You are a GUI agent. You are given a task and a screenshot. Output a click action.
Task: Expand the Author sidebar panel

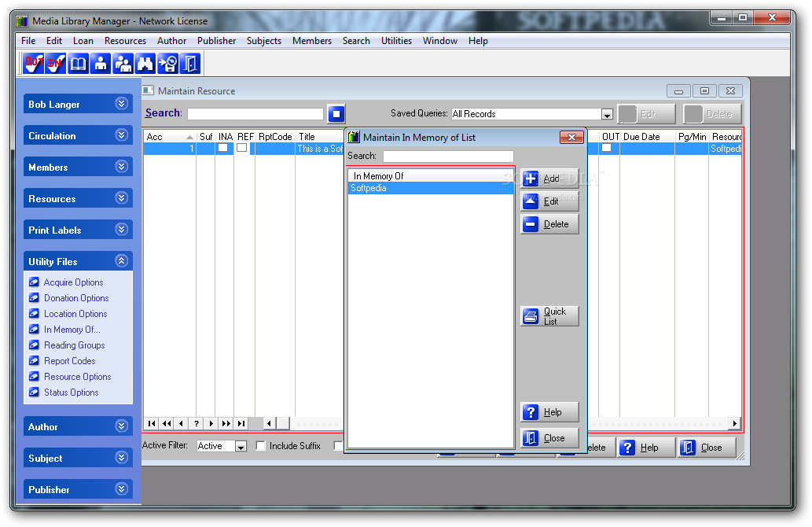[x=122, y=426]
